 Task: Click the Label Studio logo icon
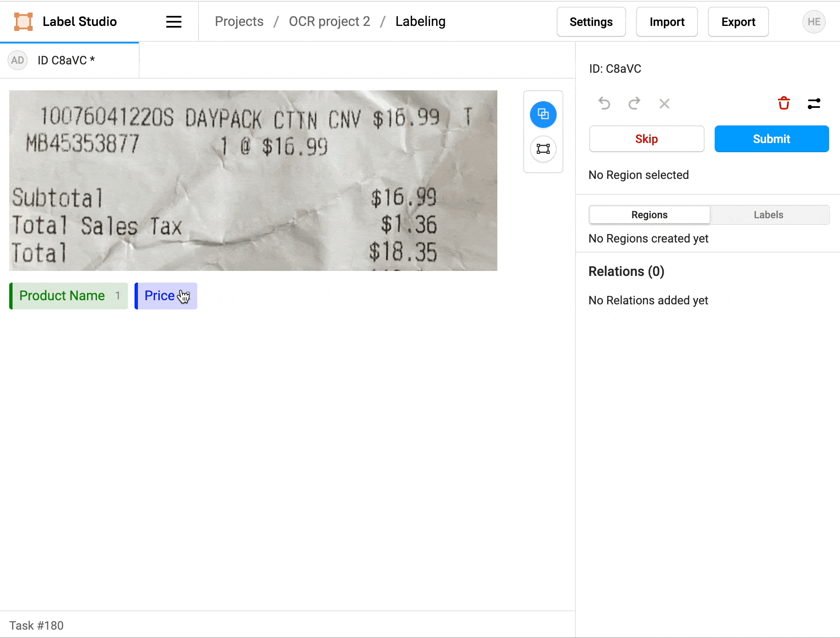pos(23,22)
